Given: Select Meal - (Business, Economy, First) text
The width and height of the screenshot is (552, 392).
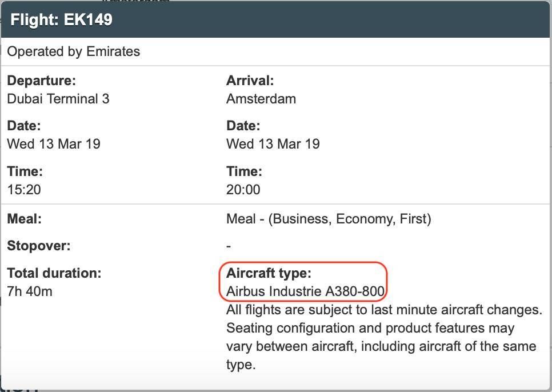Looking at the screenshot, I should coord(329,219).
